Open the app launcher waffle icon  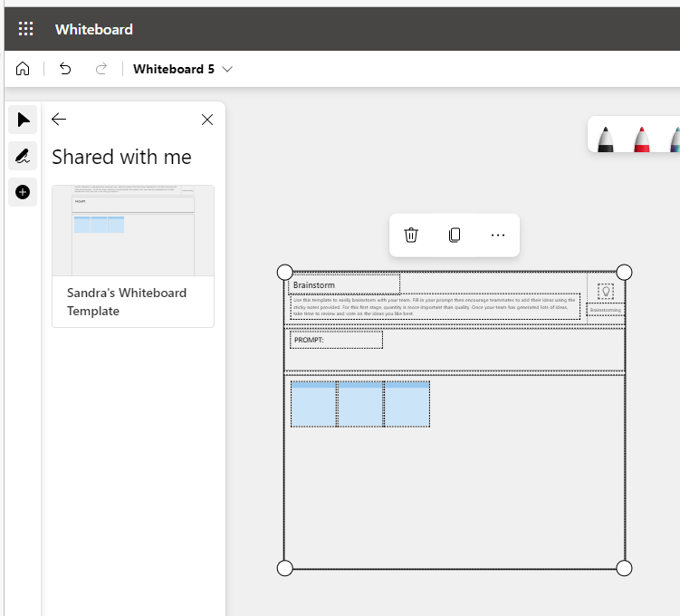(x=25, y=29)
